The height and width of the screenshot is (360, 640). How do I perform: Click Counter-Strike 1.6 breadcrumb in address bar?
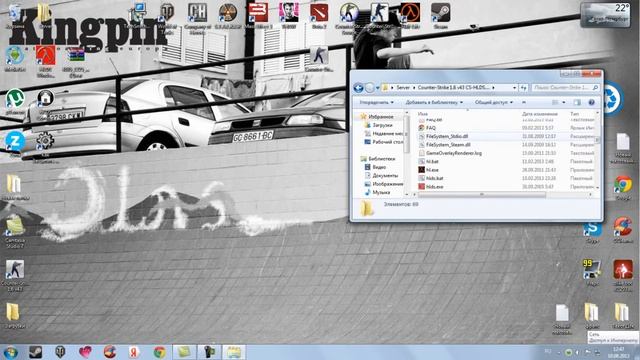[453, 88]
